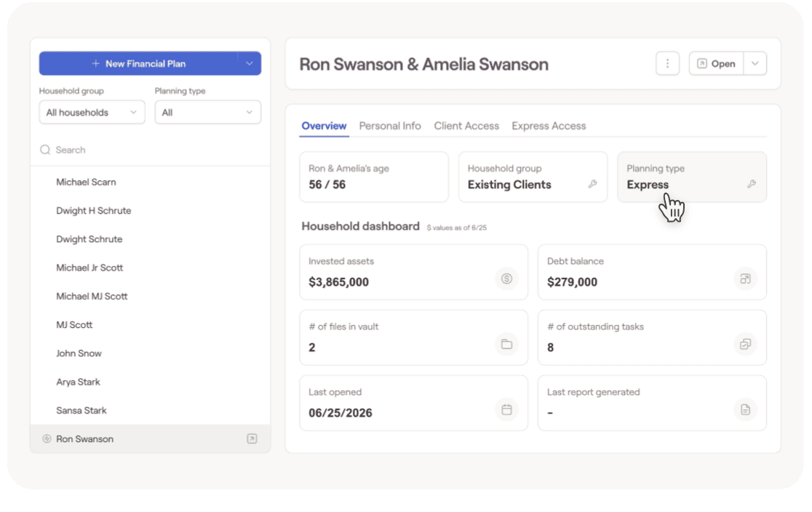
Task: Click the Open button
Action: click(716, 64)
